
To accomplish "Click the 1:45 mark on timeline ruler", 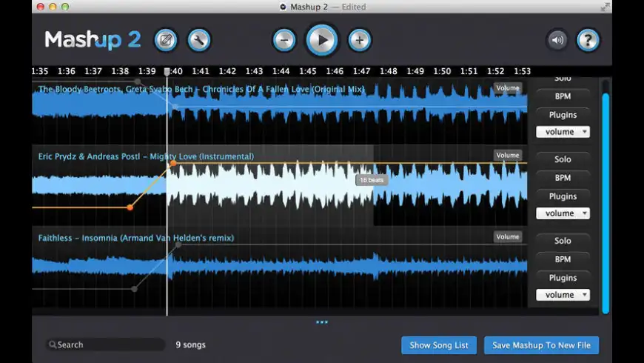I will click(x=308, y=71).
